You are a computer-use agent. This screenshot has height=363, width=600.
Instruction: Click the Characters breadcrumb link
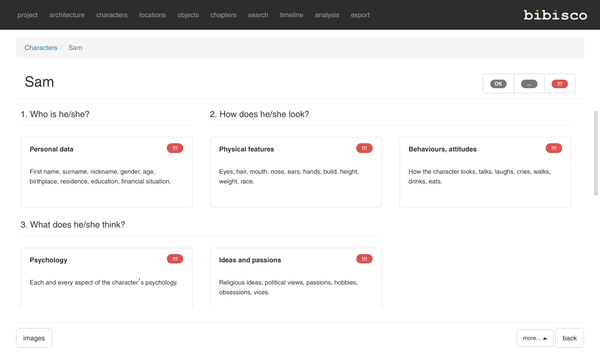pos(41,47)
